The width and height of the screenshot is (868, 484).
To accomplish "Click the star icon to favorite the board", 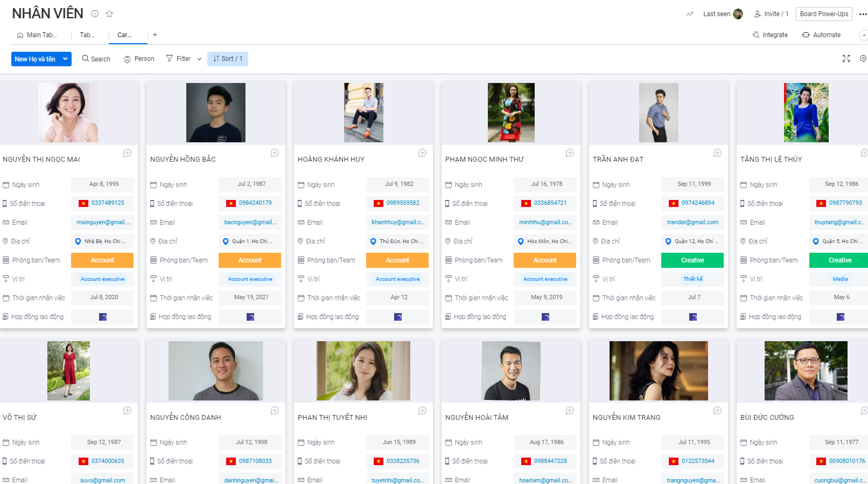I will (x=109, y=14).
